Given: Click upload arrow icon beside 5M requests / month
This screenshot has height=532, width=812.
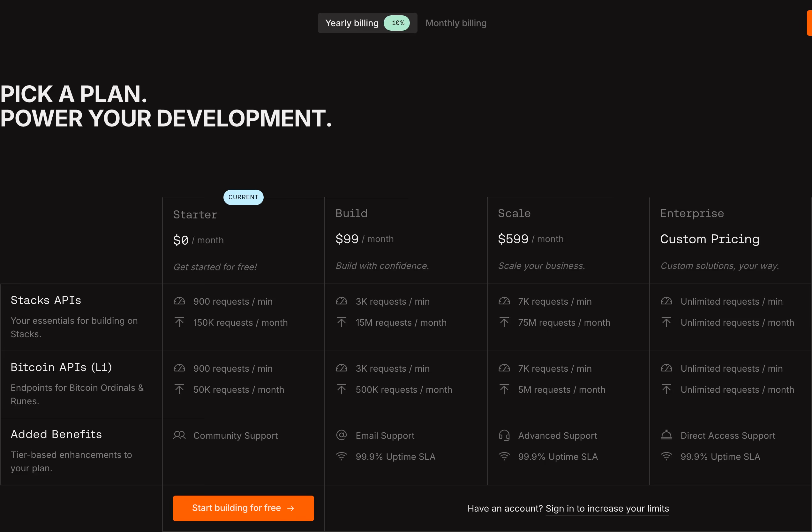Looking at the screenshot, I should (x=504, y=389).
